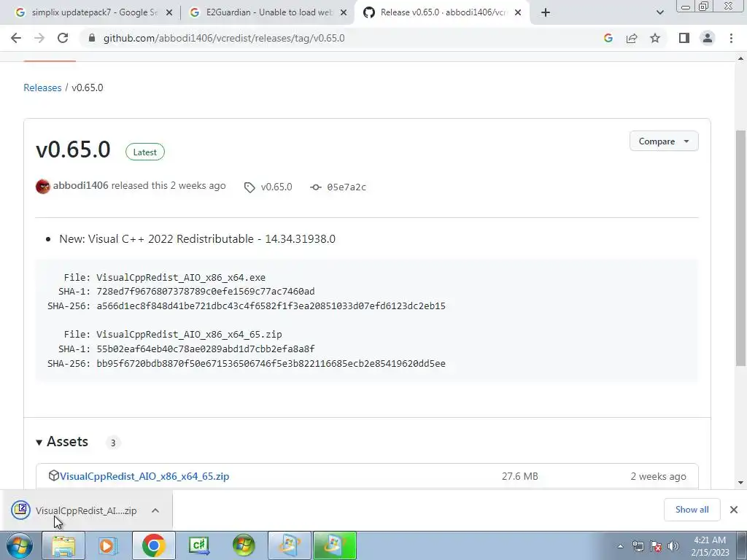Close the Release v0.65.0 tab
Viewport: 747px width, 560px height.
(x=518, y=13)
